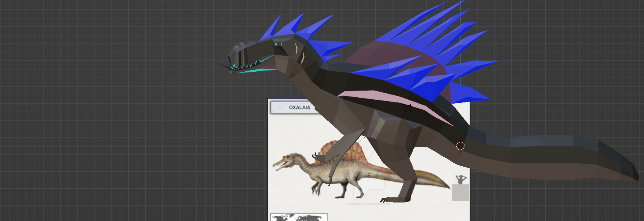The width and height of the screenshot is (644, 221).
Task: Click the red-white 3D cursor
Action: (x=460, y=146)
